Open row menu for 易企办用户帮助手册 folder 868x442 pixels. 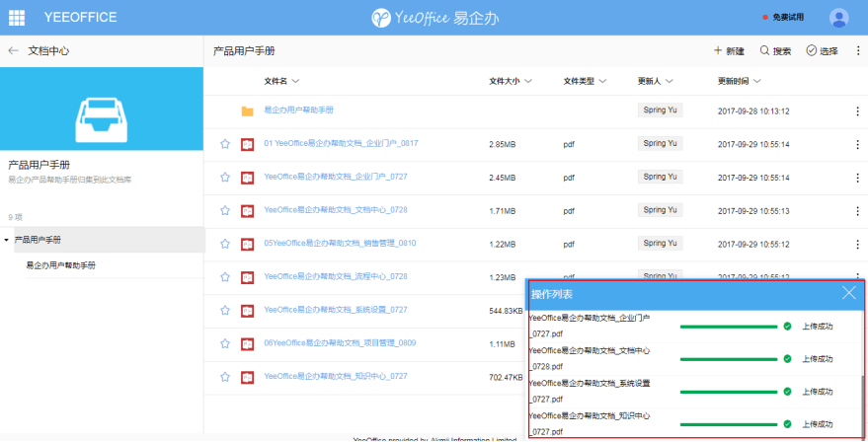[x=857, y=111]
